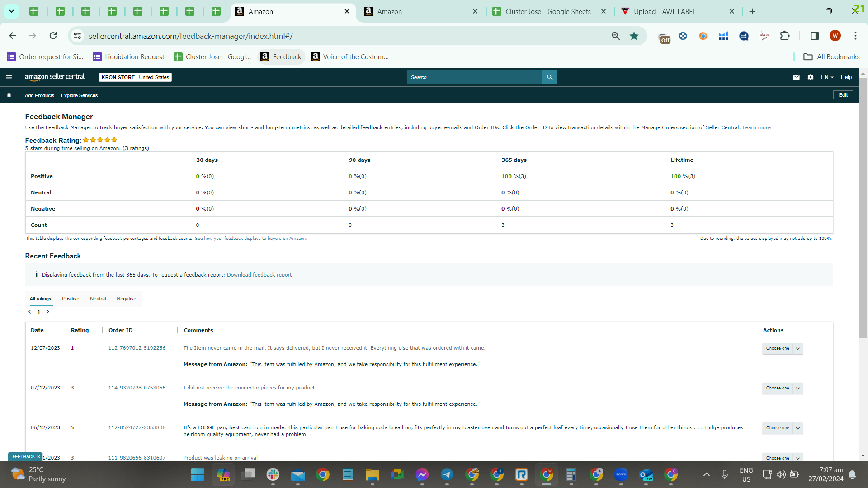868x488 pixels.
Task: Select the Negative feedback tab
Action: [x=127, y=299]
